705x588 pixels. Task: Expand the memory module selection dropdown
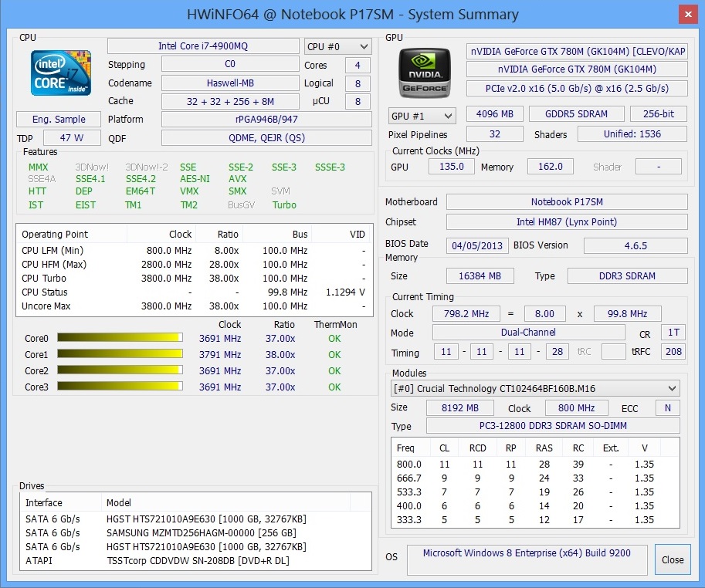pos(535,388)
